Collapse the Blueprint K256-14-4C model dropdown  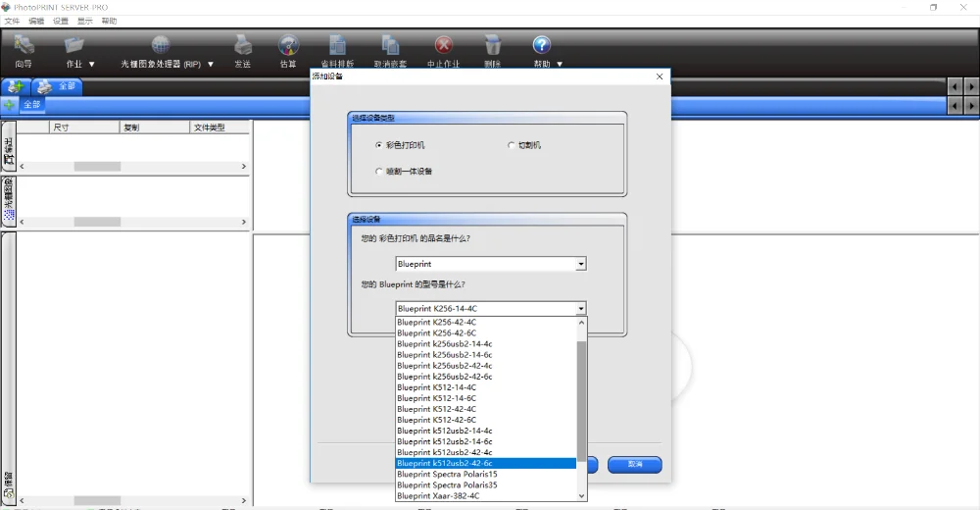coord(580,309)
